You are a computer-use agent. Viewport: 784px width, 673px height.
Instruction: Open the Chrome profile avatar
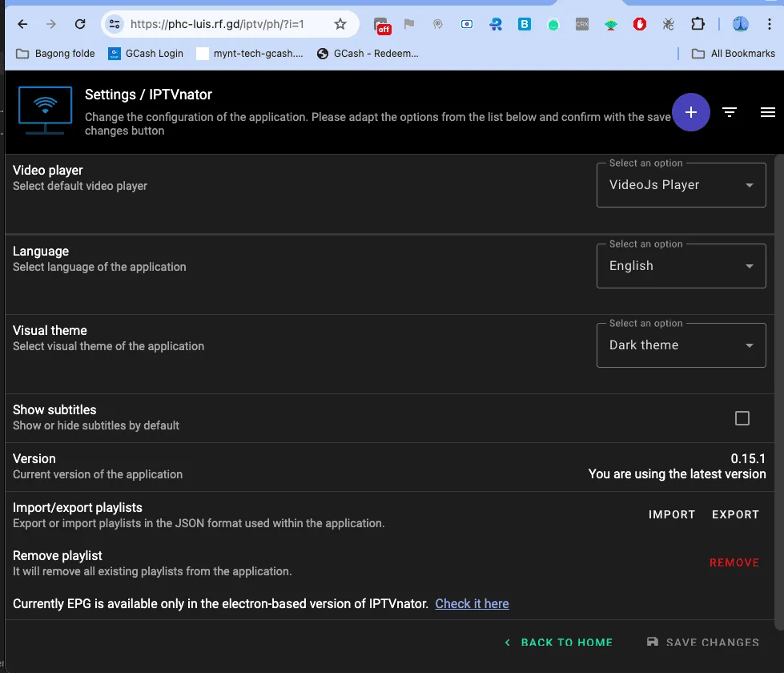741,24
